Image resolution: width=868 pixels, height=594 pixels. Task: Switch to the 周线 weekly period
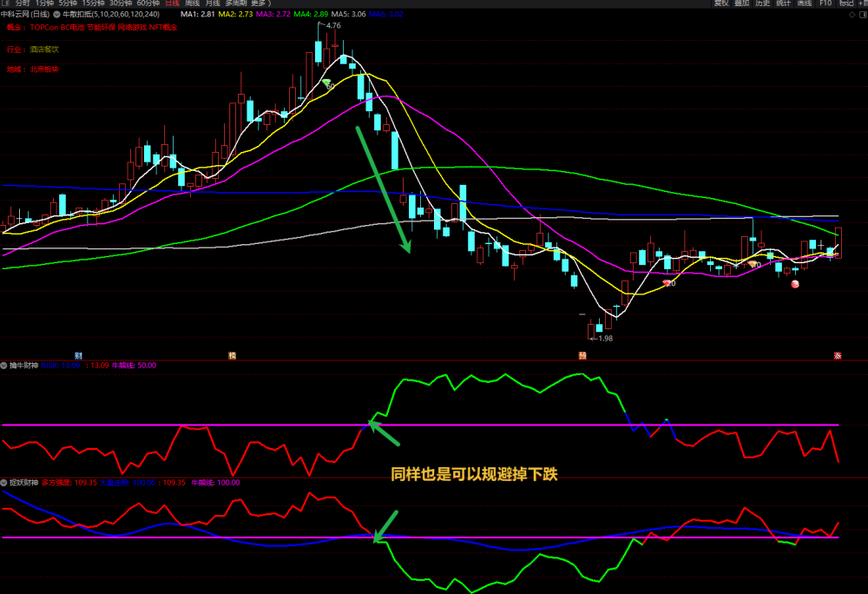192,3
